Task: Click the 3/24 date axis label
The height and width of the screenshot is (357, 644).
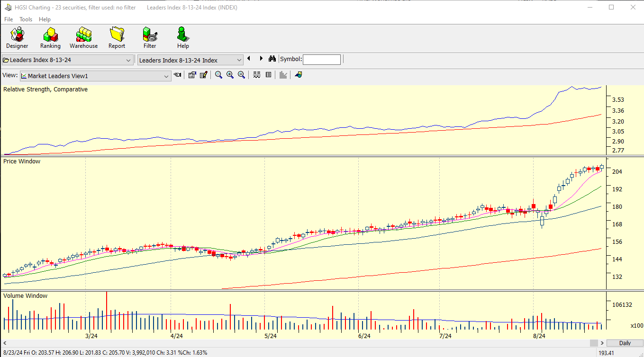Action: (91, 336)
